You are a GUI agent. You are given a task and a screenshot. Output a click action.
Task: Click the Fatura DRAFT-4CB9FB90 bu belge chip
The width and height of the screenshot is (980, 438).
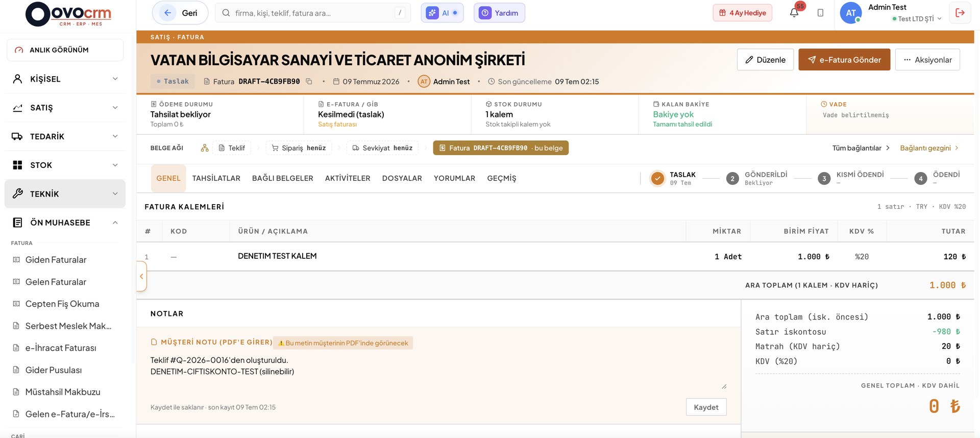[501, 148]
